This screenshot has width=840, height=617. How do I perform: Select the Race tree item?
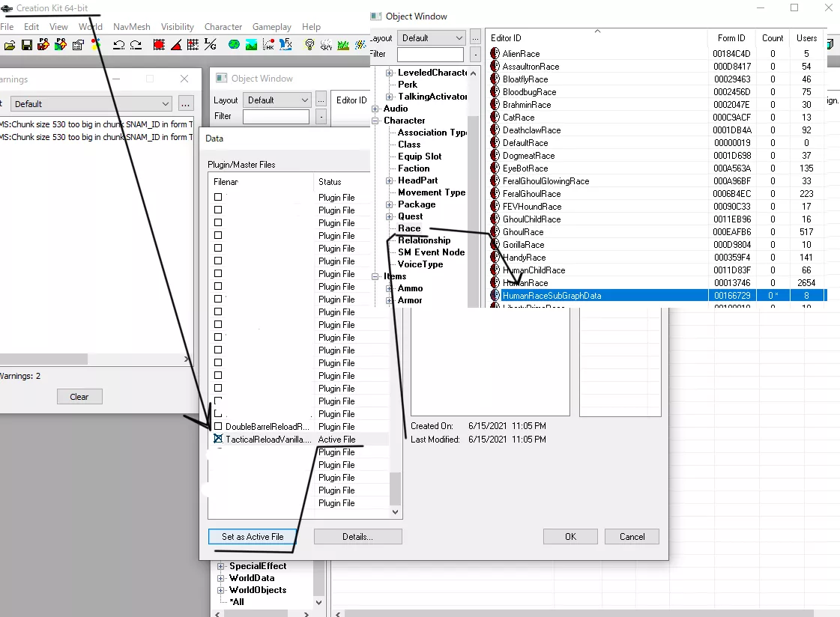pos(409,228)
